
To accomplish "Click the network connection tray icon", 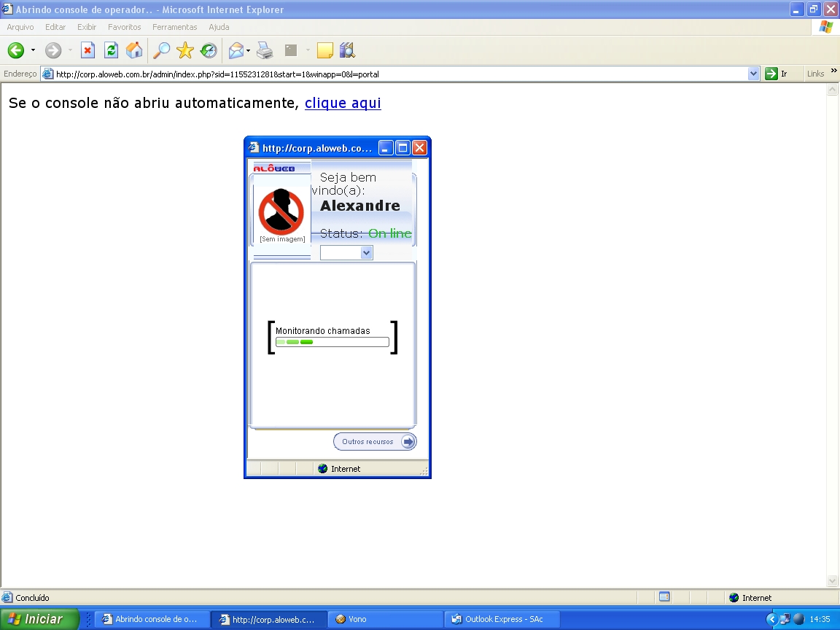I will (785, 619).
